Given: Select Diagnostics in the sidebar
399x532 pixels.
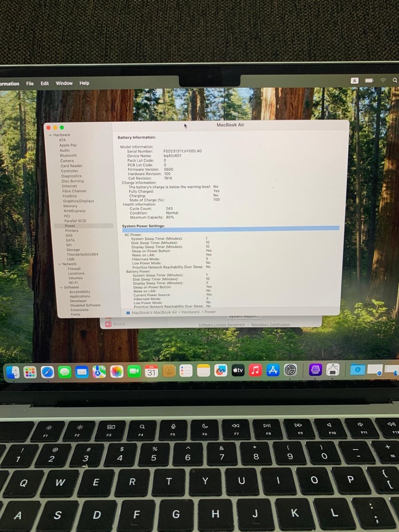Looking at the screenshot, I should pos(71,176).
